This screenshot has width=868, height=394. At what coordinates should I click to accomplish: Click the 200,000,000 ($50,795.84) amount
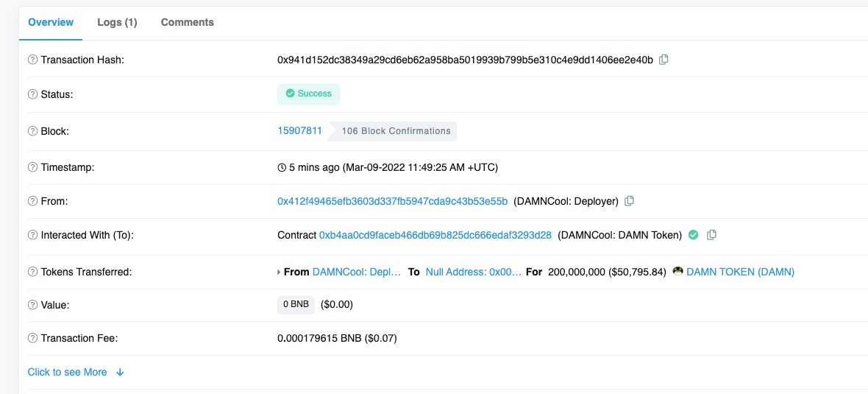607,272
